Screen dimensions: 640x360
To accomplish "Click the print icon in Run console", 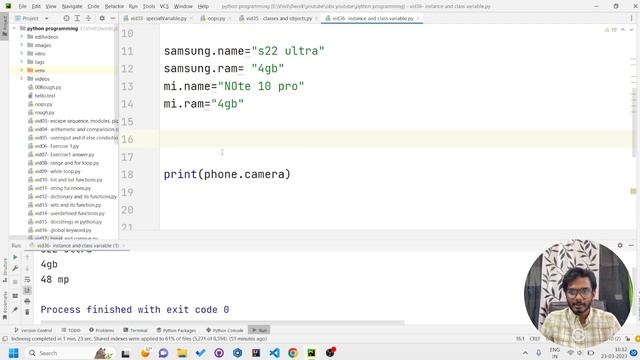I will (27, 301).
